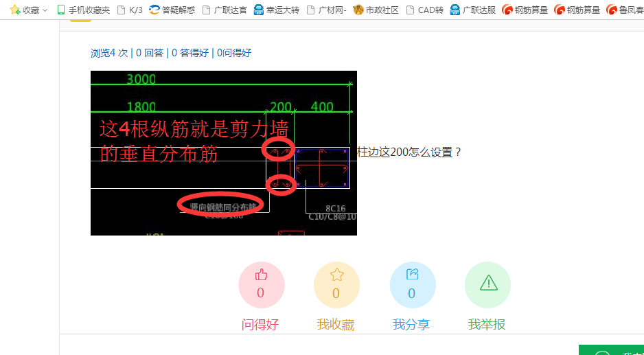Image resolution: width=644 pixels, height=355 pixels.
Task: Click the CAD转 page icon
Action: [410, 10]
